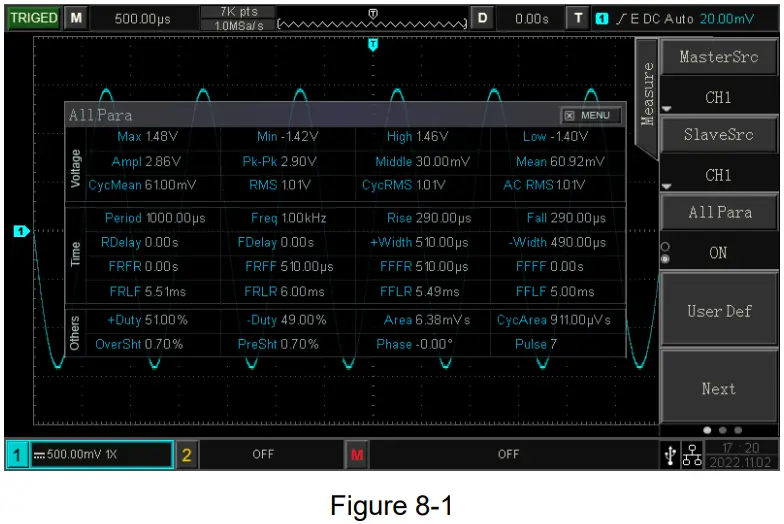Click the second page indicator dot
This screenshot has height=524, width=784.
[x=722, y=430]
